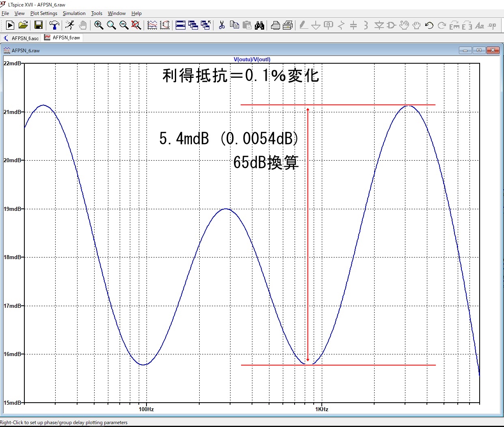
Task: Open the Plot Settings menu
Action: 44,13
